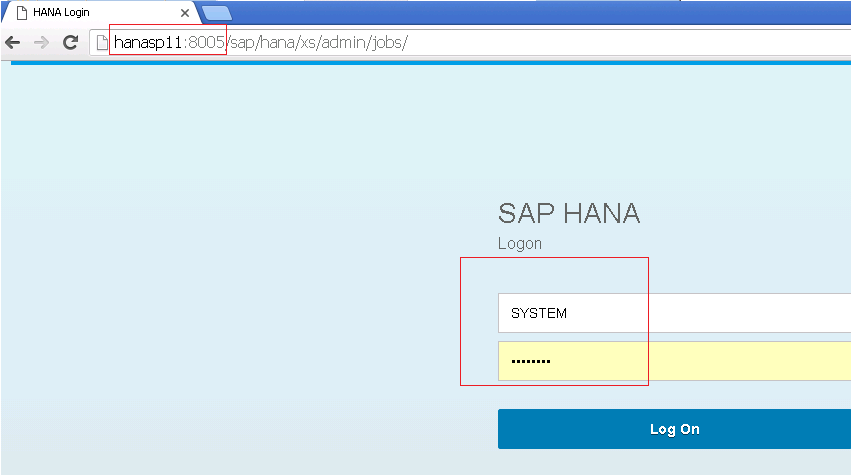851x475 pixels.
Task: Click the URL address bar
Action: pos(470,42)
